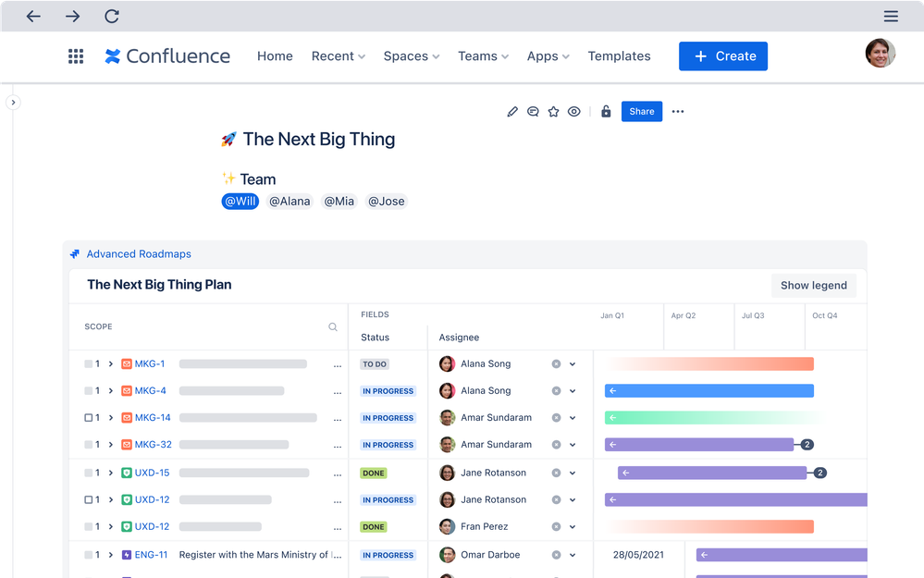Tick the checkbox for MKG-14 row
924x578 pixels.
(x=89, y=418)
